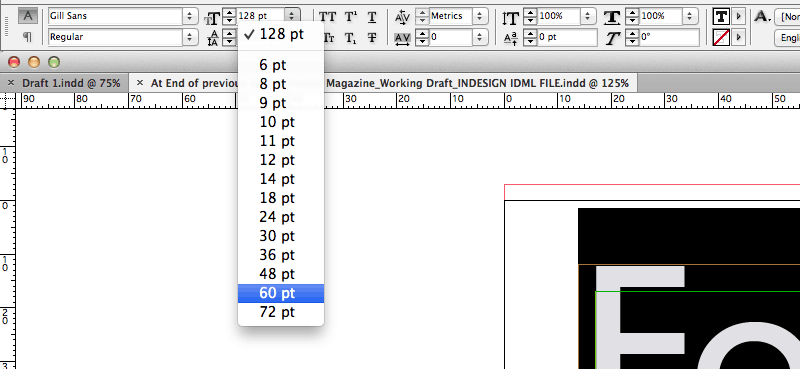Screen dimensions: 800x369
Task: Click the leading icon below font size
Action: [214, 38]
